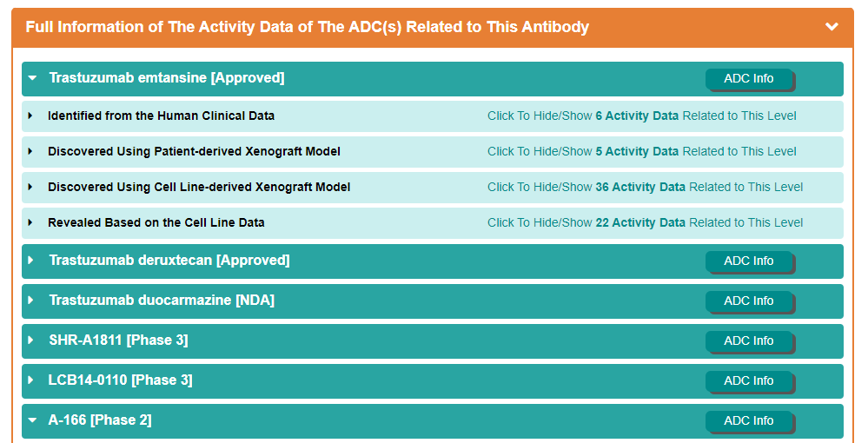
Task: Collapse A-166 section arrow
Action: (32, 420)
